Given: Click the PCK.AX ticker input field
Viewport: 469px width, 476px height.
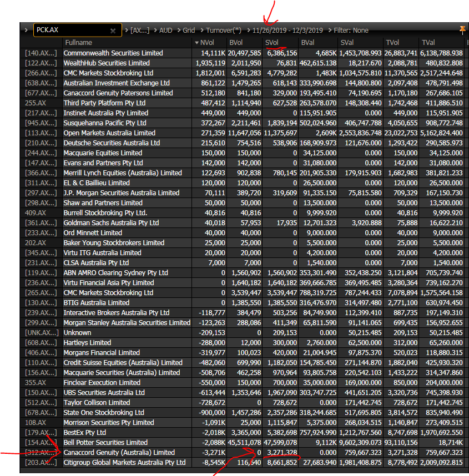Looking at the screenshot, I should click(x=78, y=30).
